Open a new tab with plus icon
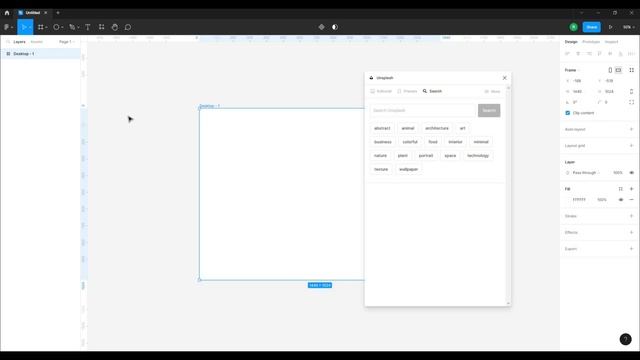This screenshot has height=360, width=640. tap(58, 13)
